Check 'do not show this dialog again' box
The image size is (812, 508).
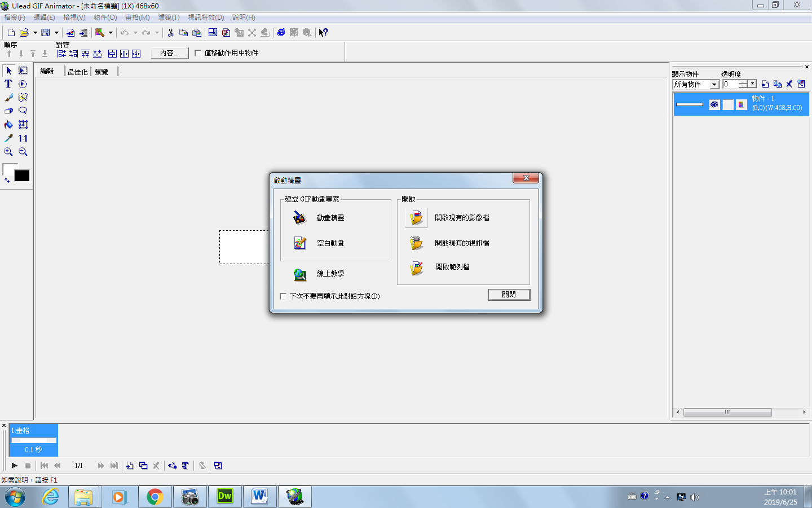tap(283, 296)
